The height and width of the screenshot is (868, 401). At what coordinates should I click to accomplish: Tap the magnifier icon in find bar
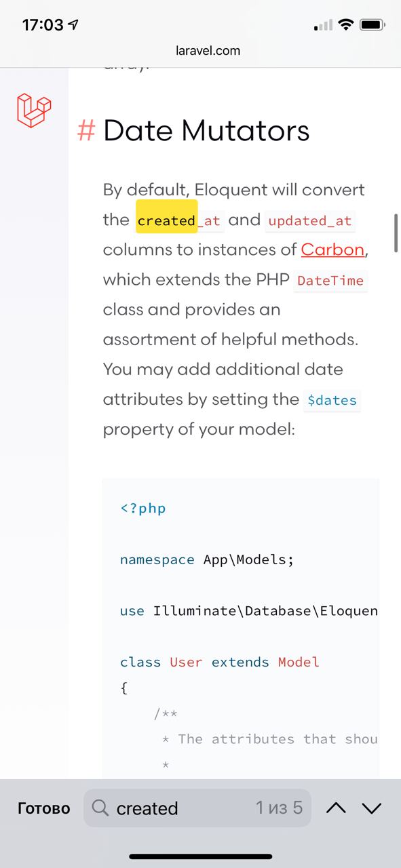(x=100, y=808)
